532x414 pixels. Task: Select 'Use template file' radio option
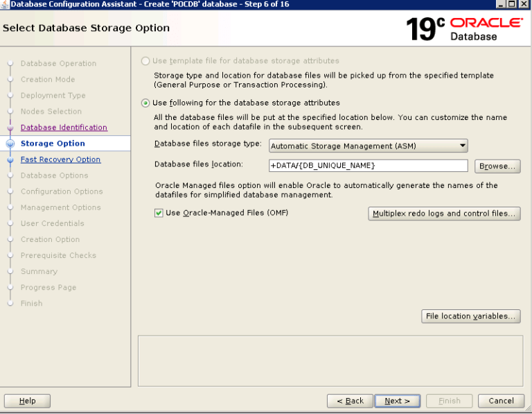(145, 61)
